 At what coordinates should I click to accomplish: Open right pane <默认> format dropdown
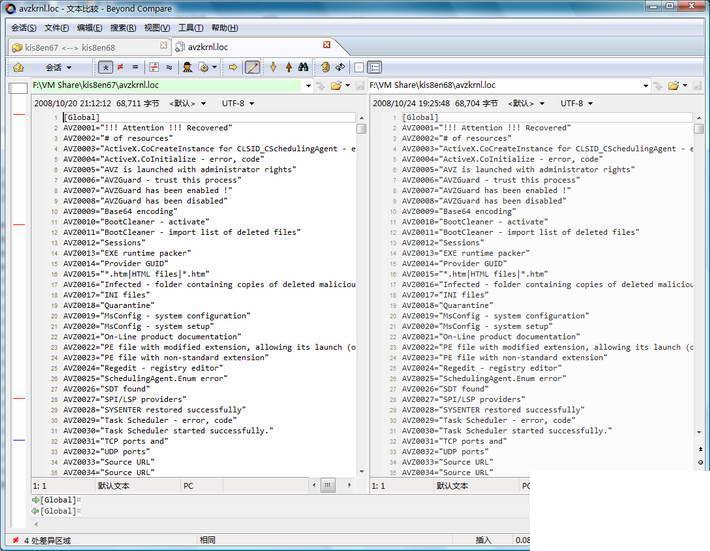526,104
